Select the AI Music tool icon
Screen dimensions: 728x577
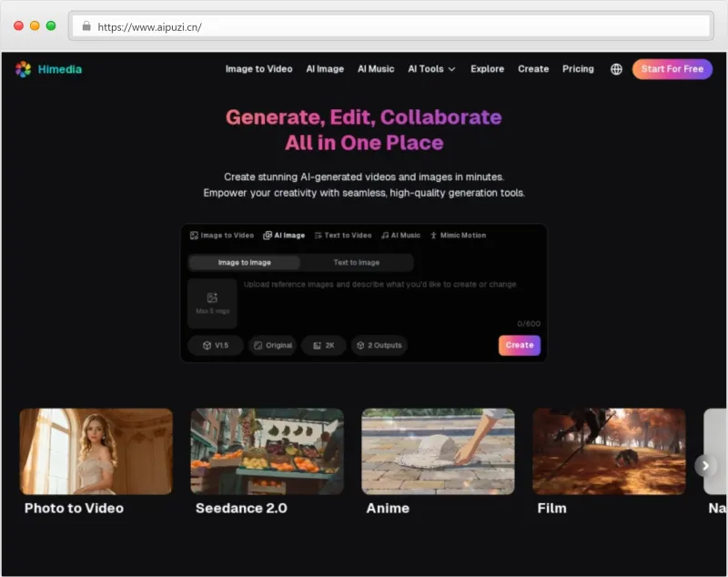pyautogui.click(x=384, y=235)
